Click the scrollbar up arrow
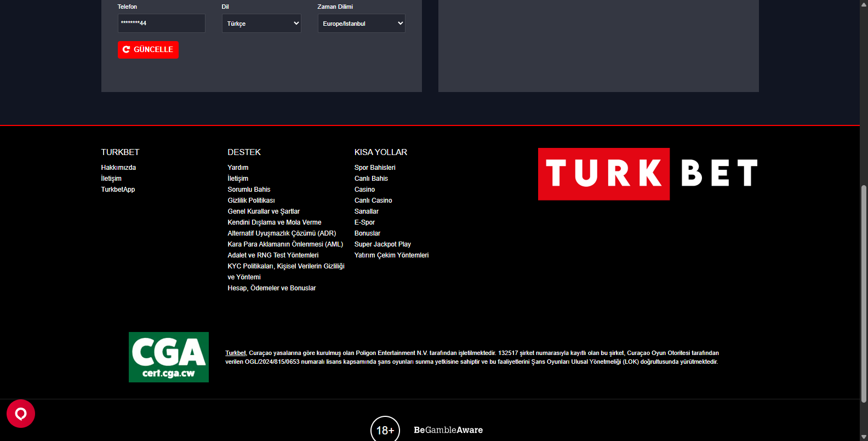This screenshot has width=868, height=441. click(864, 4)
